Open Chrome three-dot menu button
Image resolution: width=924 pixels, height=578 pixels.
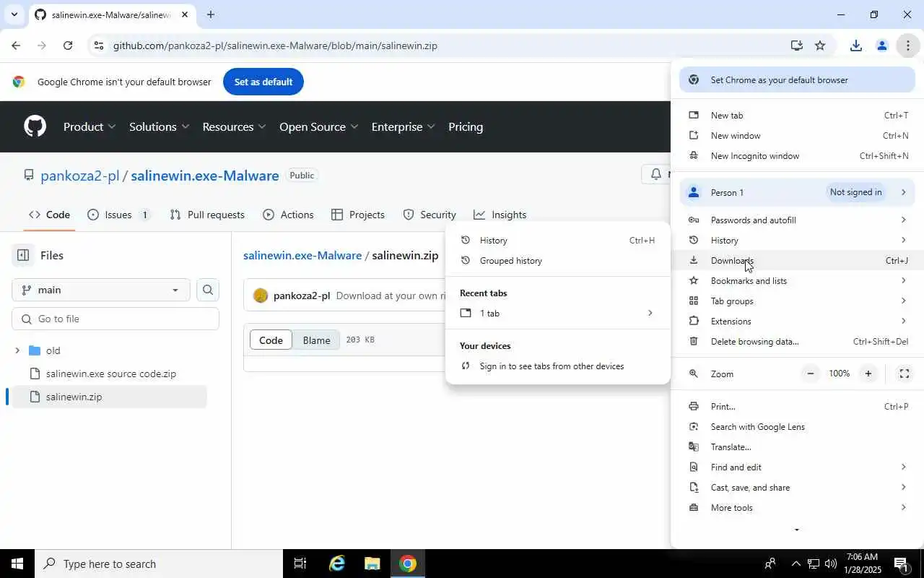click(x=907, y=46)
